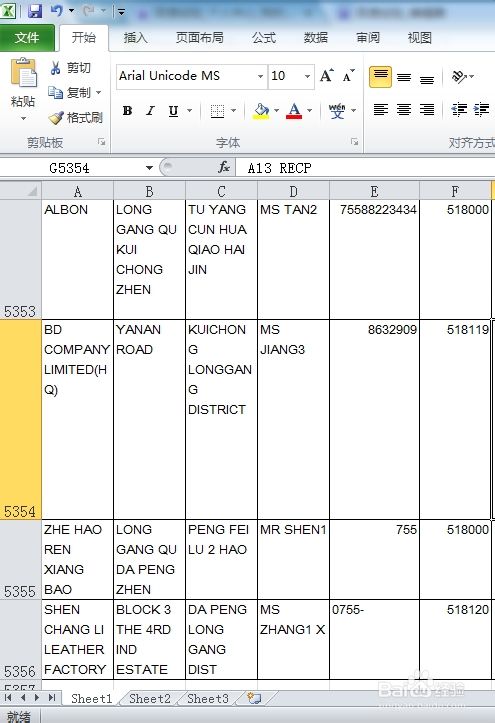The image size is (495, 723).
Task: Click the insert function fx icon
Action: (224, 167)
